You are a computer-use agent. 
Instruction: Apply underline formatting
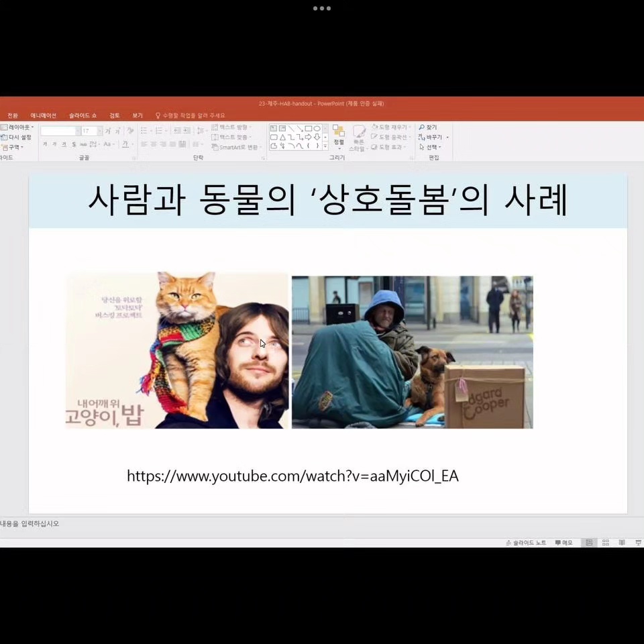[x=64, y=144]
